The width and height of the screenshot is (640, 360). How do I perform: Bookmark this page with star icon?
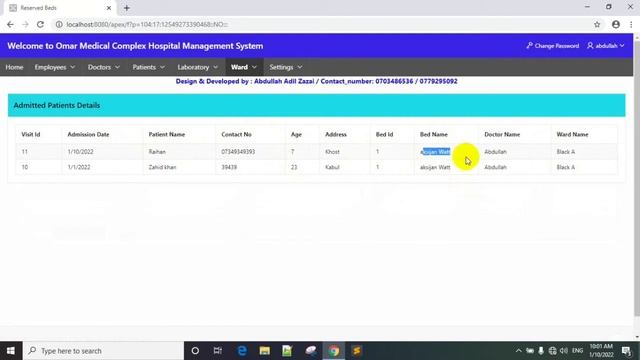[x=597, y=24]
